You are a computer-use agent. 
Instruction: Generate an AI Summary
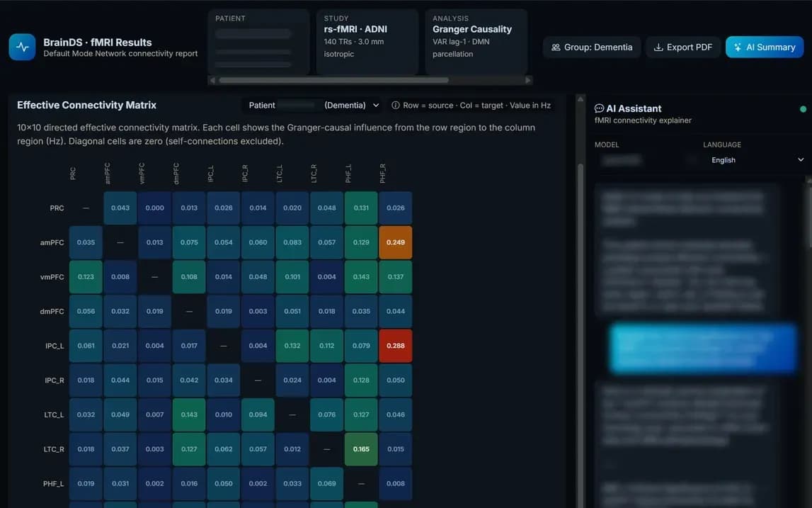pyautogui.click(x=765, y=47)
